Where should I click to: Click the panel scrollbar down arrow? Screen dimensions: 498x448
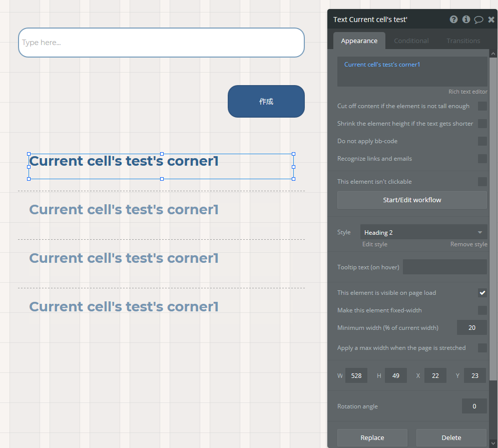[x=493, y=443]
